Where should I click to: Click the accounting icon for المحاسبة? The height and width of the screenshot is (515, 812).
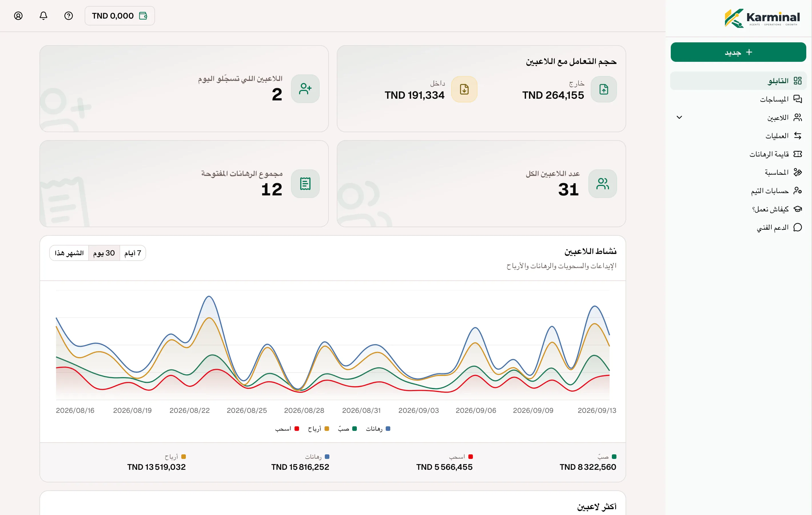pyautogui.click(x=797, y=172)
